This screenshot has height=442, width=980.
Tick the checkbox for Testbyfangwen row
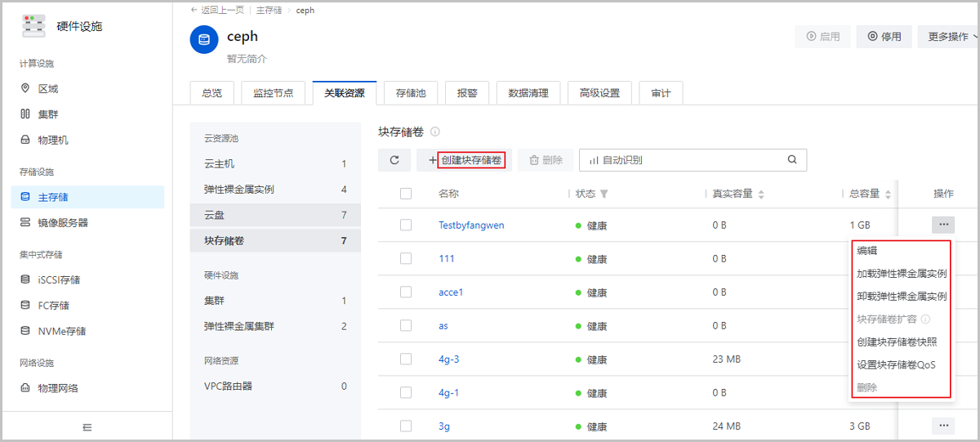point(406,225)
